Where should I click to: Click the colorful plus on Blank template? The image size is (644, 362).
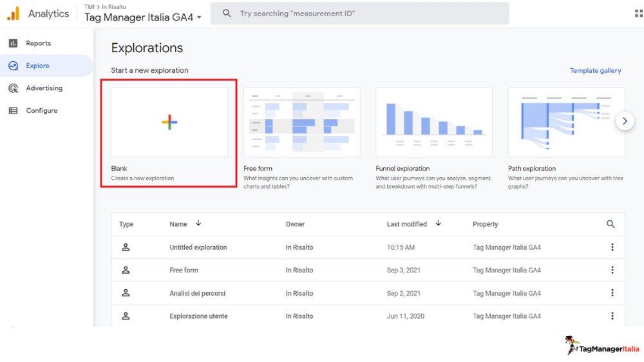[x=169, y=122]
